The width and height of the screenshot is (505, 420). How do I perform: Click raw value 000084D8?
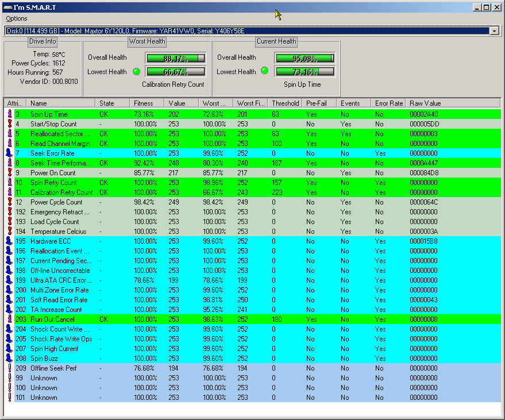coord(424,172)
